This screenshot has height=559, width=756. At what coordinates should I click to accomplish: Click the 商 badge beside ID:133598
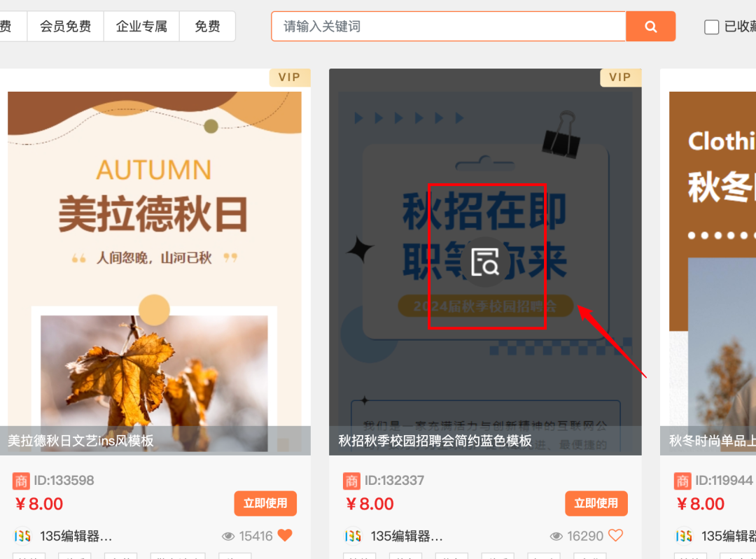[21, 481]
